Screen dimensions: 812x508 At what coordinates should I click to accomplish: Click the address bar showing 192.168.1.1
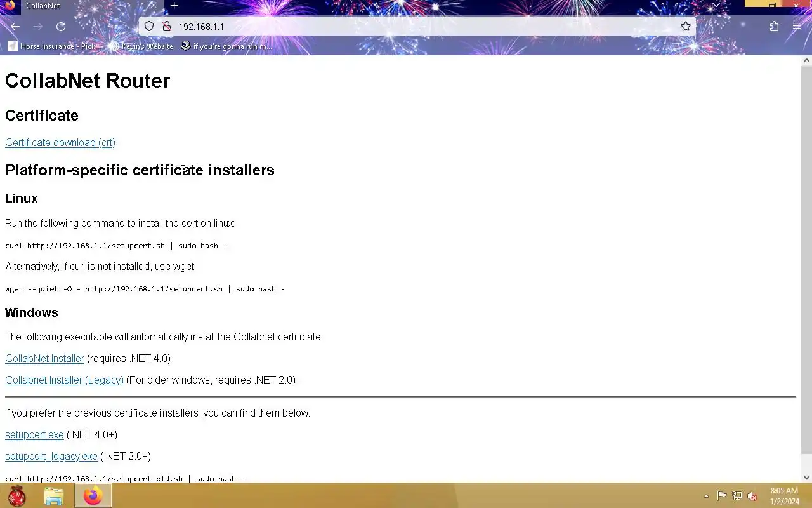pos(419,27)
